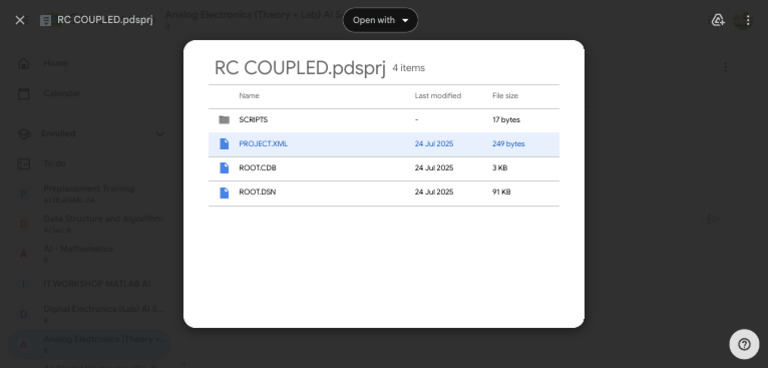Click the Home icon in background sidebar
The width and height of the screenshot is (768, 368).
point(24,64)
